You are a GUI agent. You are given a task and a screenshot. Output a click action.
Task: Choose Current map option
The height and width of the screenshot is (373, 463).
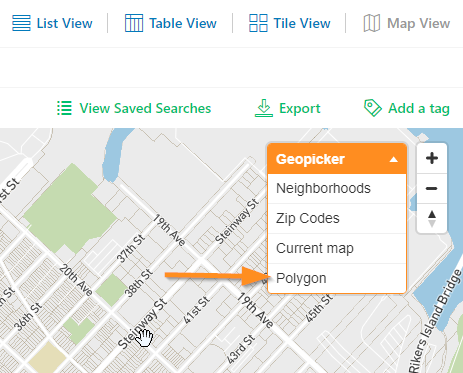pos(337,248)
